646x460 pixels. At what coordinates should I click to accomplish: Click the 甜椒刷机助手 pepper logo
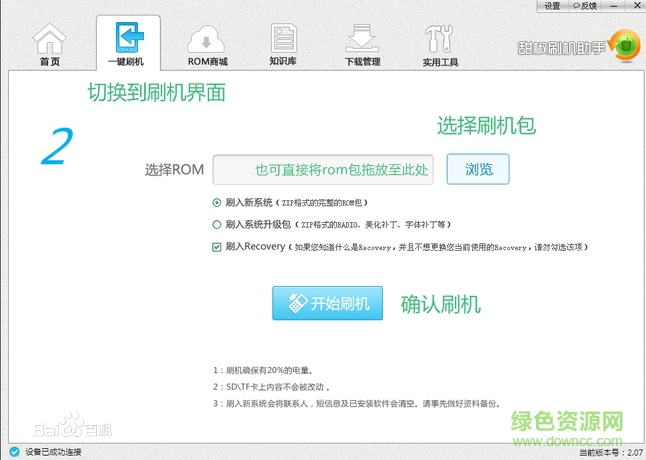(x=625, y=46)
